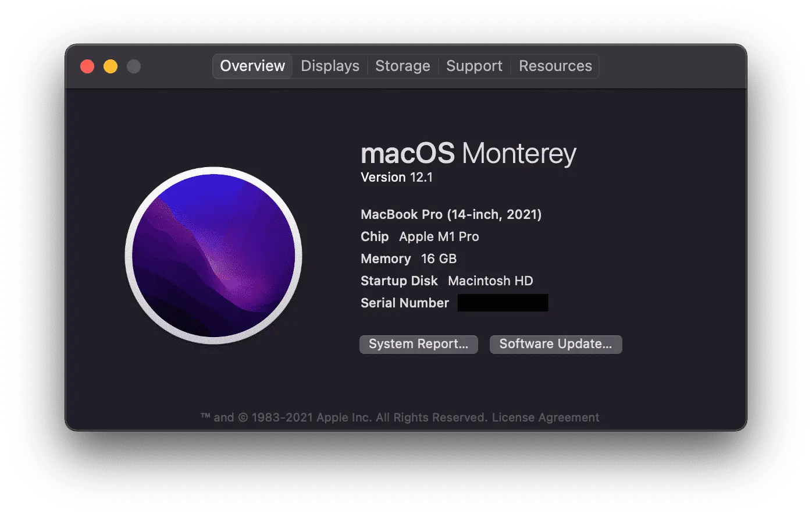The image size is (812, 517).
Task: Click the Chip label
Action: tap(375, 237)
